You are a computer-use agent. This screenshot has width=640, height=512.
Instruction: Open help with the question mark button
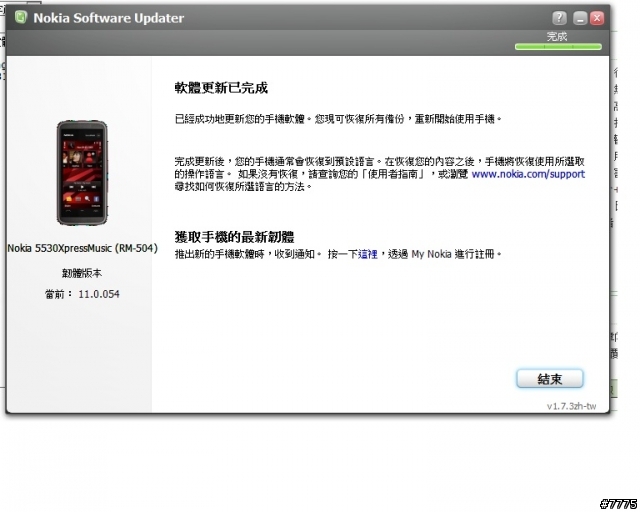pyautogui.click(x=560, y=18)
